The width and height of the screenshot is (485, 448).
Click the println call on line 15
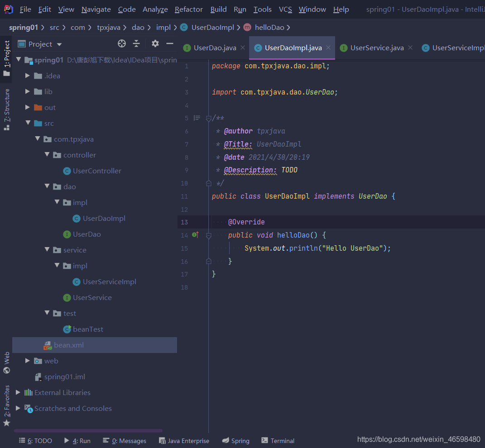click(x=303, y=248)
